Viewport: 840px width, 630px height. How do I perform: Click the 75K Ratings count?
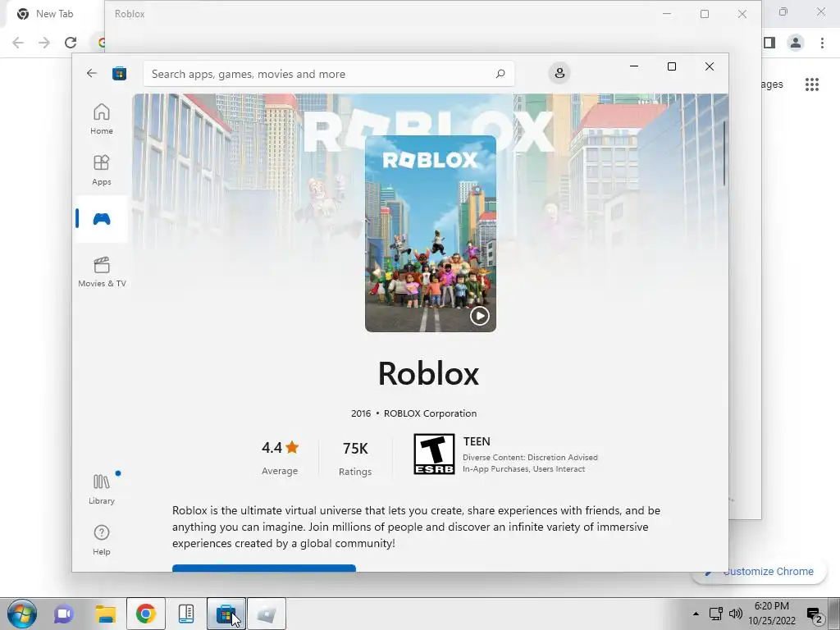(355, 458)
